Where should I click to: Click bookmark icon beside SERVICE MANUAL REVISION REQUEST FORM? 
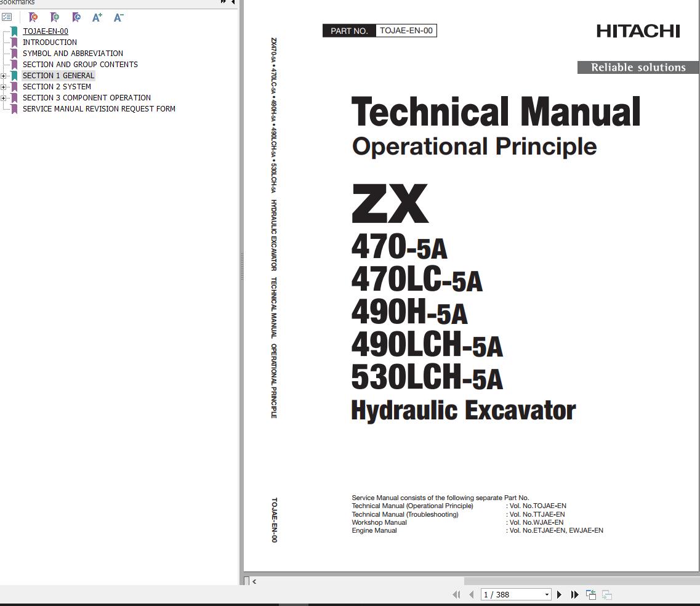coord(14,110)
